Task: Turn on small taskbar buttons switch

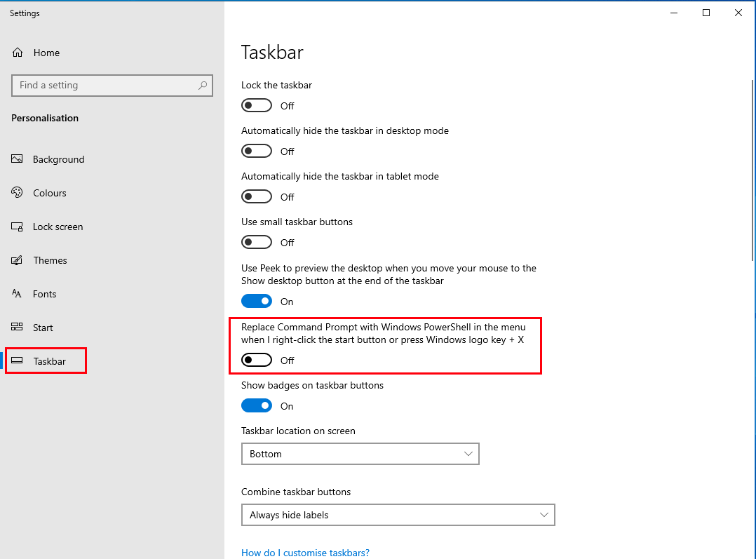Action: click(x=257, y=242)
